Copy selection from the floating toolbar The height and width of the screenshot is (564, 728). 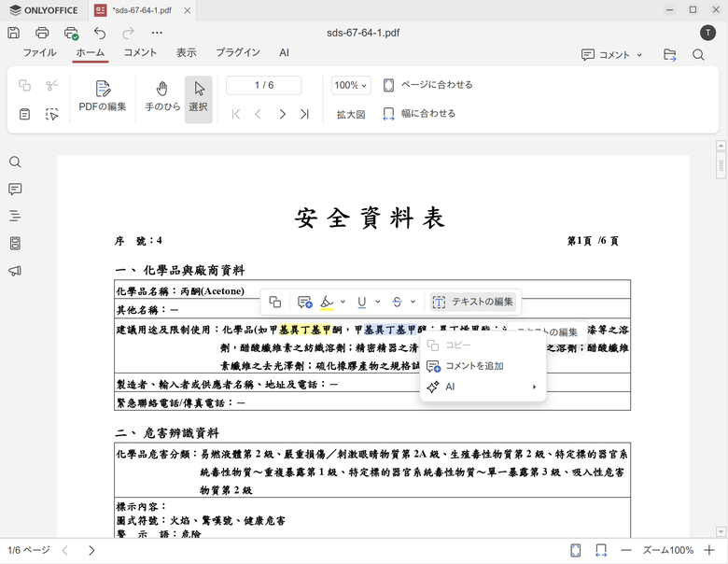click(274, 302)
